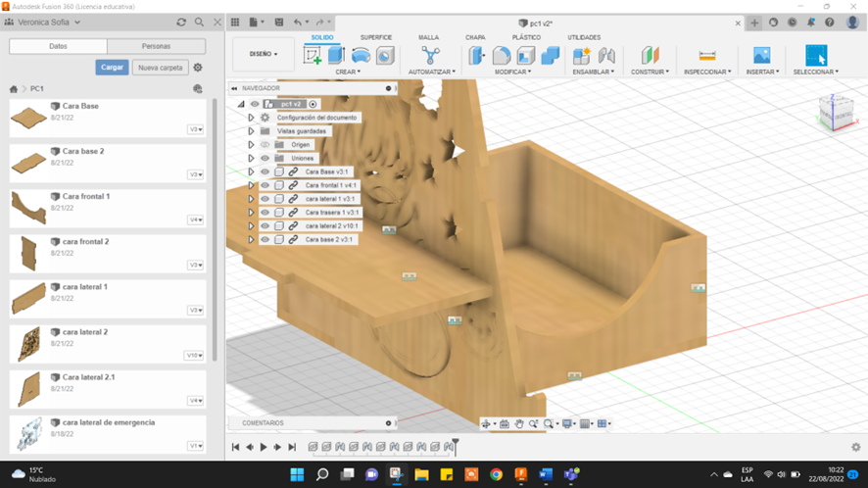
Task: Toggle visibility of Uniones folder
Action: tap(265, 158)
